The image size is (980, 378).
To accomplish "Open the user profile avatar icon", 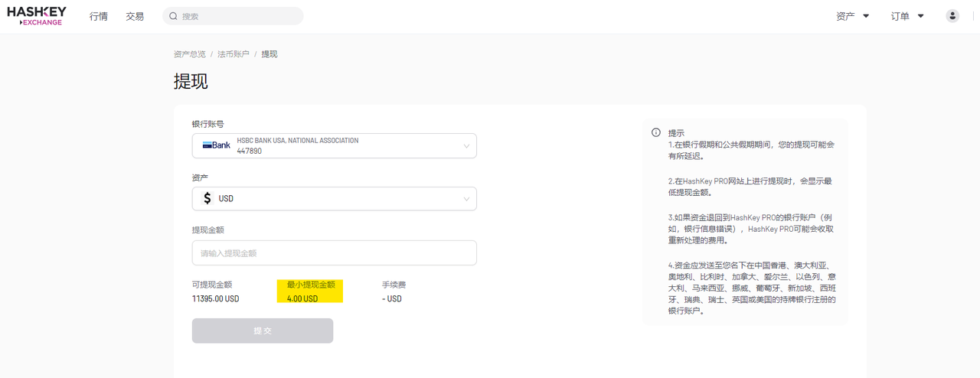I will 952,16.
